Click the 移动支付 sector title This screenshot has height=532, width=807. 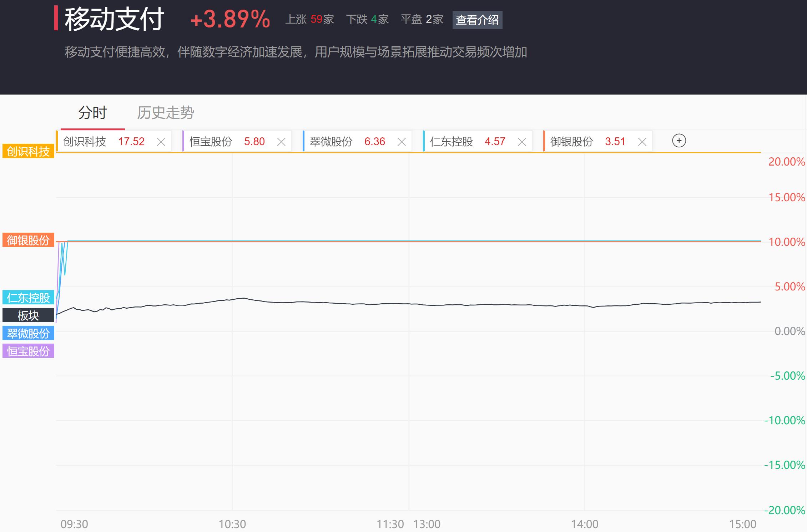pos(114,19)
